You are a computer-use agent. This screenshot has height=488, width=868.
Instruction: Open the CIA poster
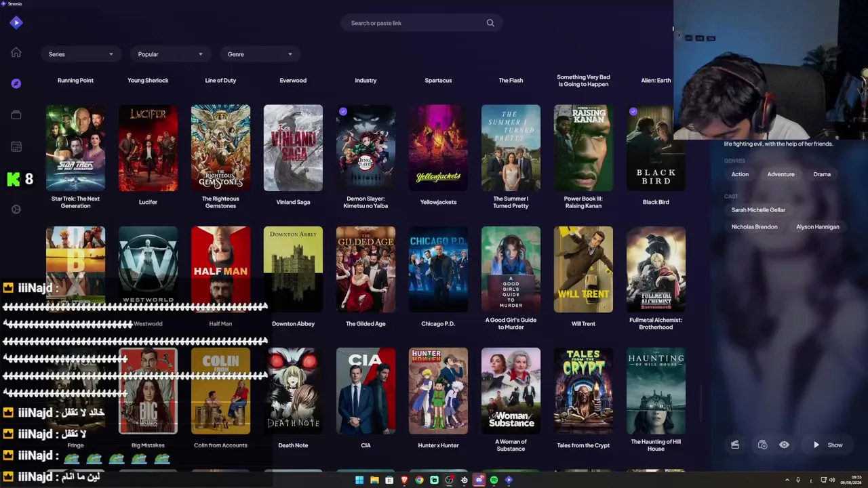[366, 391]
